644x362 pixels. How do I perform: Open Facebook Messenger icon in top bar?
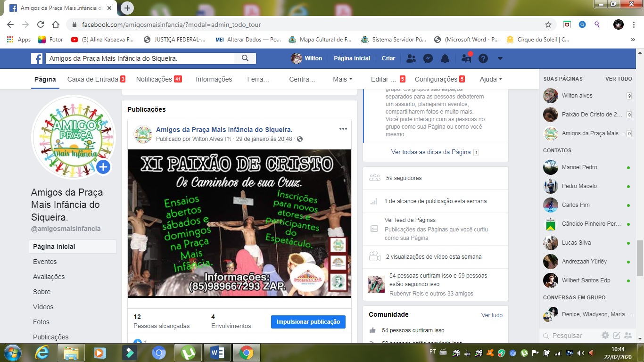(428, 58)
